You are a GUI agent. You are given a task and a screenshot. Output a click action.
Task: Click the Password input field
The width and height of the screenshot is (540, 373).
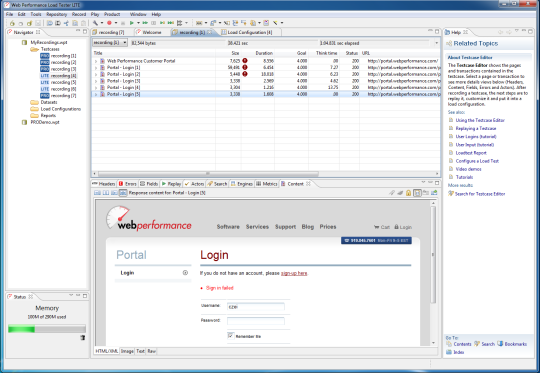click(256, 321)
